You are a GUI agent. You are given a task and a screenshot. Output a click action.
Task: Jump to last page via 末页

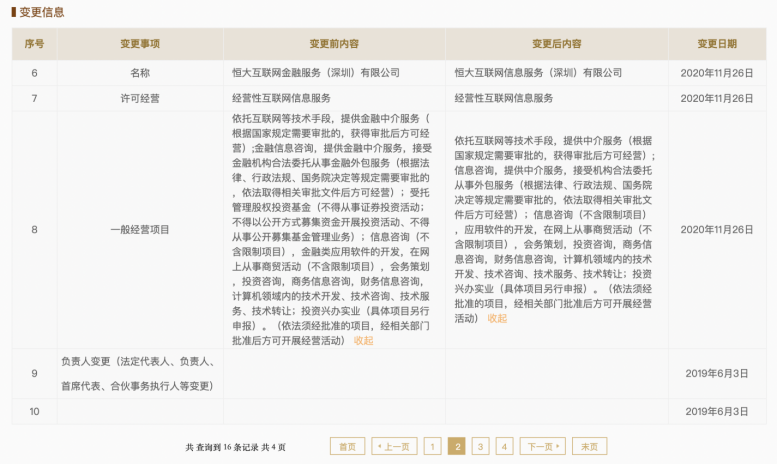tap(589, 446)
